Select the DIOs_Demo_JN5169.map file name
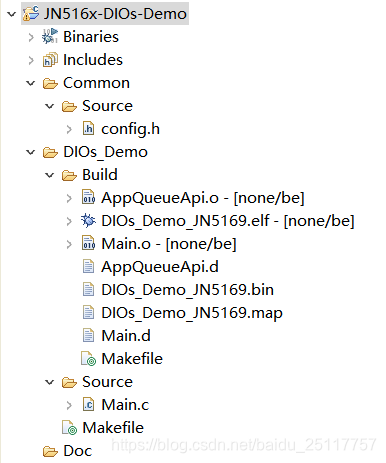Image resolution: width=386 pixels, height=463 pixels. point(192,313)
